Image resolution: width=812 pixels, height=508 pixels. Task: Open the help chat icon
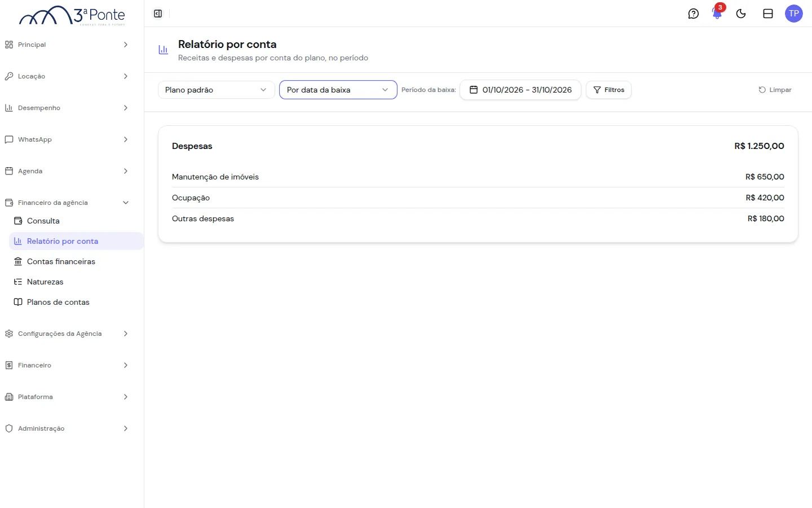694,14
